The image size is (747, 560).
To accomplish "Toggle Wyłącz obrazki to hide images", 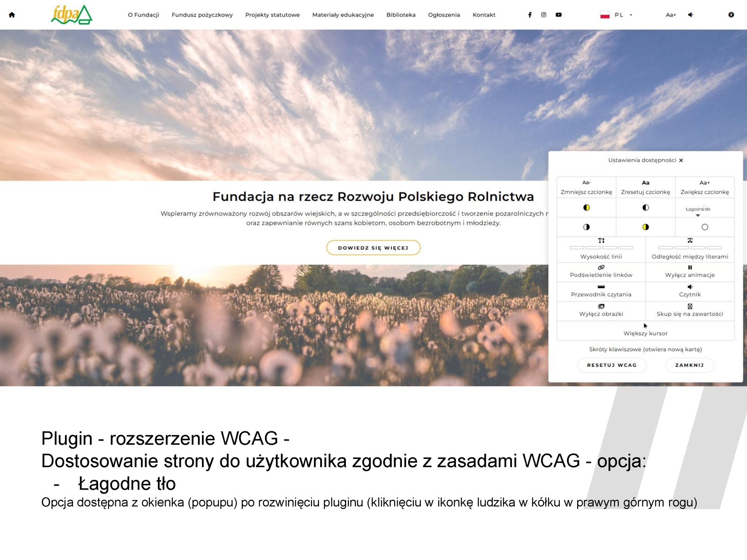I will click(601, 310).
